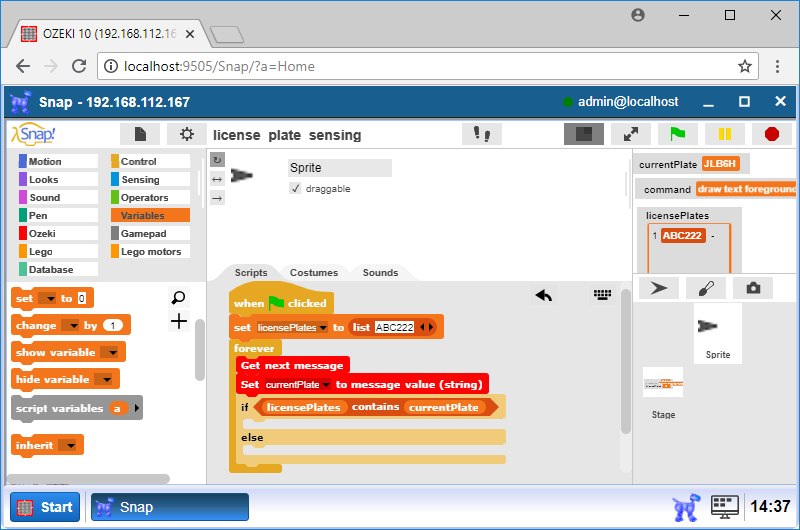The image size is (800, 530).
Task: Add a new turtle sprite
Action: click(x=659, y=288)
